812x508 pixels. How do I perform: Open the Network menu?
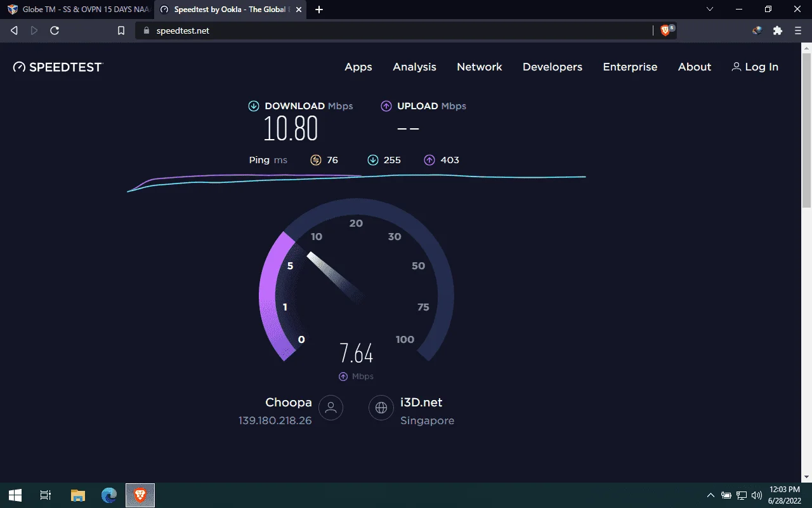click(480, 67)
